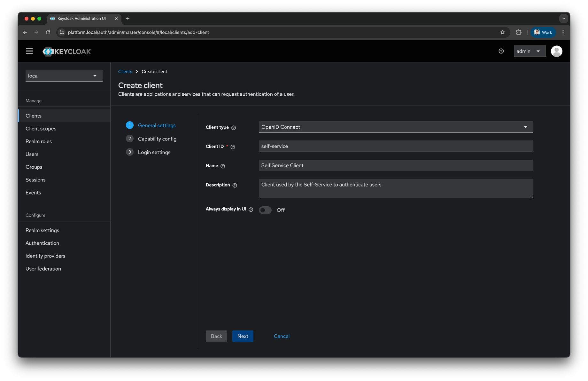588x381 pixels.
Task: Open the hamburger navigation menu
Action: [x=29, y=51]
